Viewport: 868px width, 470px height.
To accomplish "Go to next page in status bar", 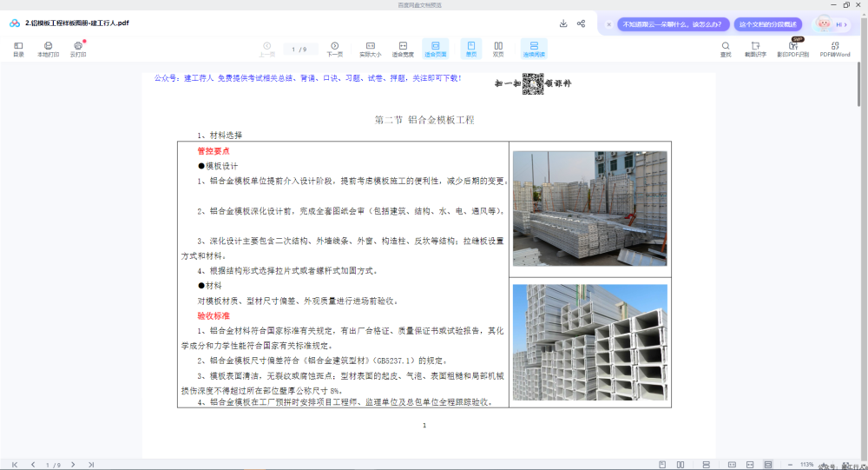I will (x=73, y=465).
